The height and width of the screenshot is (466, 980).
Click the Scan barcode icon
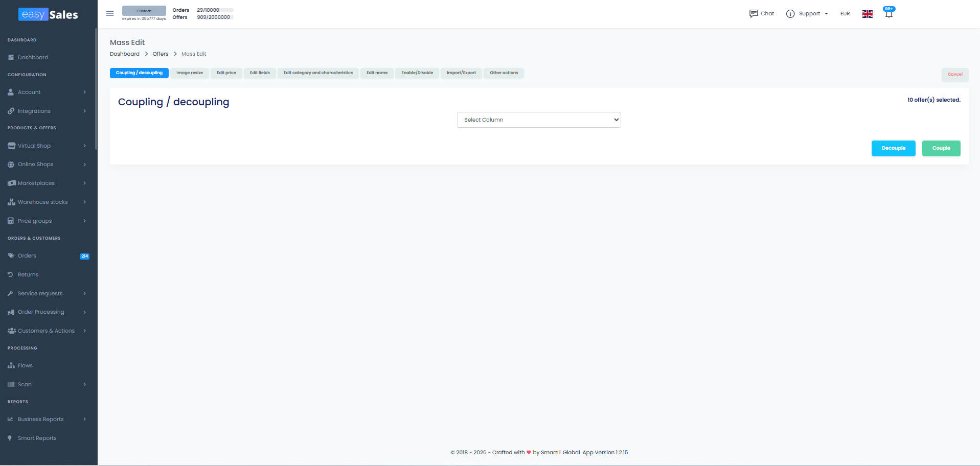[x=11, y=384]
